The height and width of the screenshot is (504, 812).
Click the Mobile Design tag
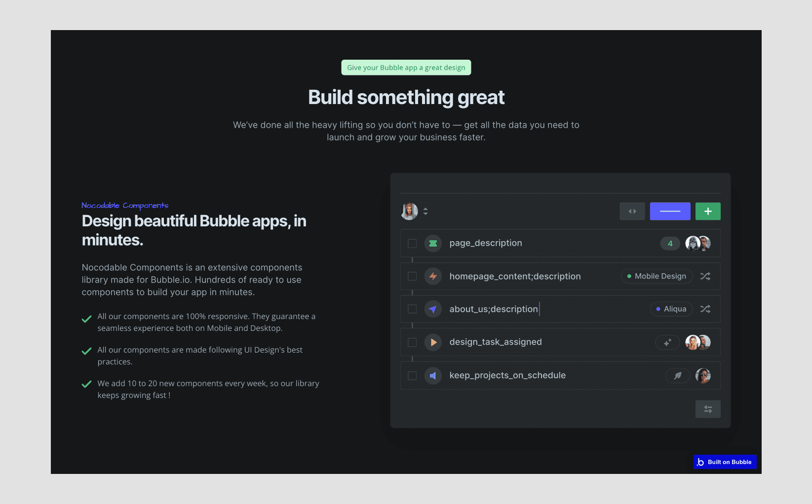(657, 276)
